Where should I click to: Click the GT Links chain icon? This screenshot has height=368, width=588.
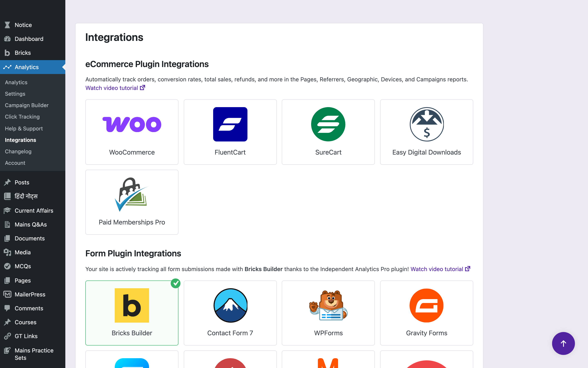(7, 336)
